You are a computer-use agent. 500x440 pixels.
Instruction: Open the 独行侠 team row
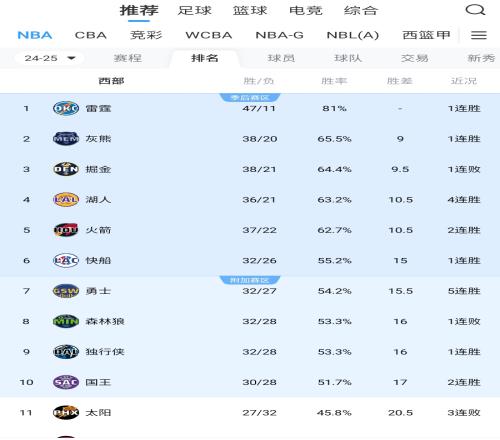tap(250, 352)
